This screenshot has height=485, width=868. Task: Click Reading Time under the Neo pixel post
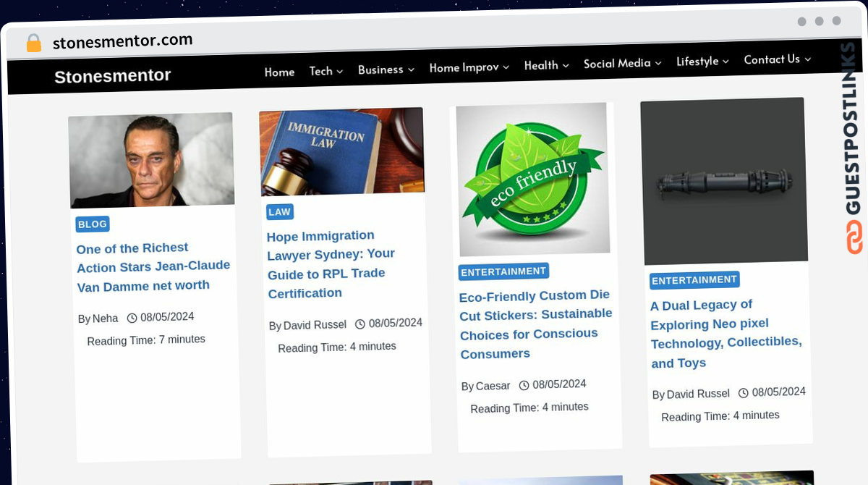click(720, 416)
